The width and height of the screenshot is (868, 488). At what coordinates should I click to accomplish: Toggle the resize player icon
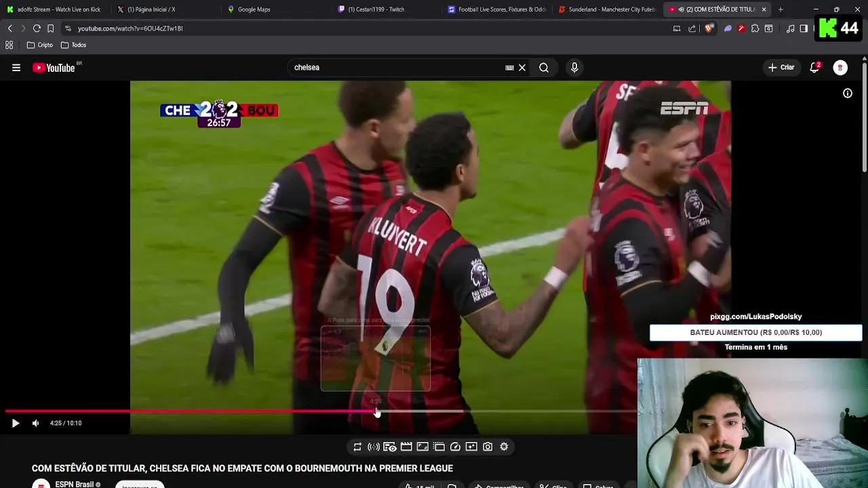click(422, 447)
